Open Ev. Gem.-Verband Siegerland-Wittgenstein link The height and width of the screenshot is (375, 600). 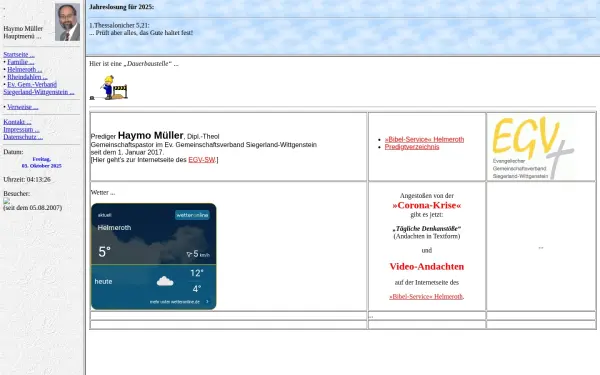point(38,88)
